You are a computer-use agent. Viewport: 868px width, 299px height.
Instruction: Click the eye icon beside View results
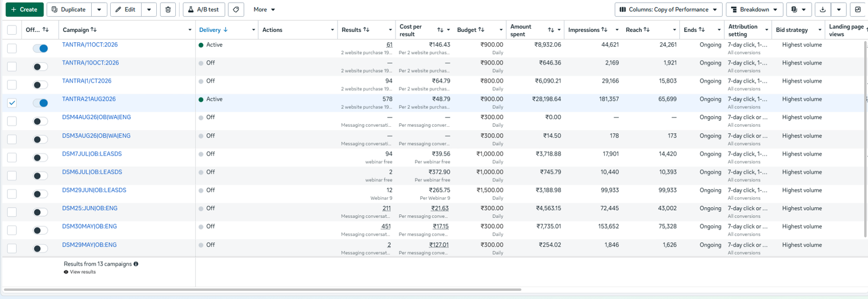click(66, 272)
